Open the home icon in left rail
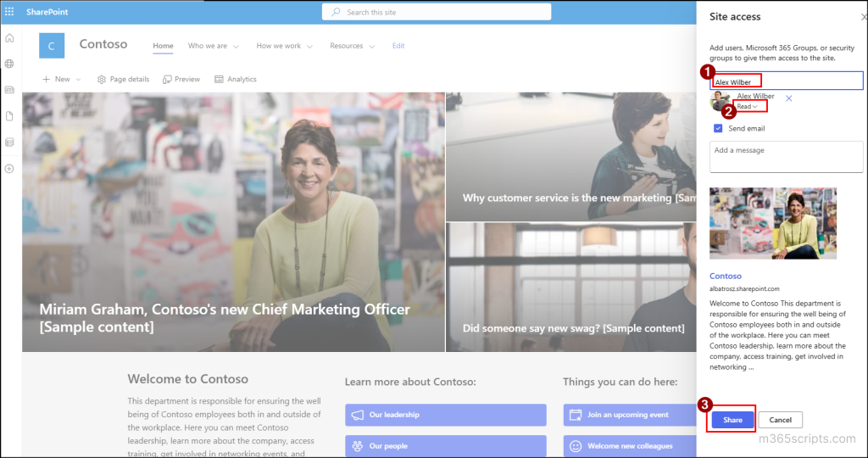The height and width of the screenshot is (458, 868). pyautogui.click(x=9, y=38)
